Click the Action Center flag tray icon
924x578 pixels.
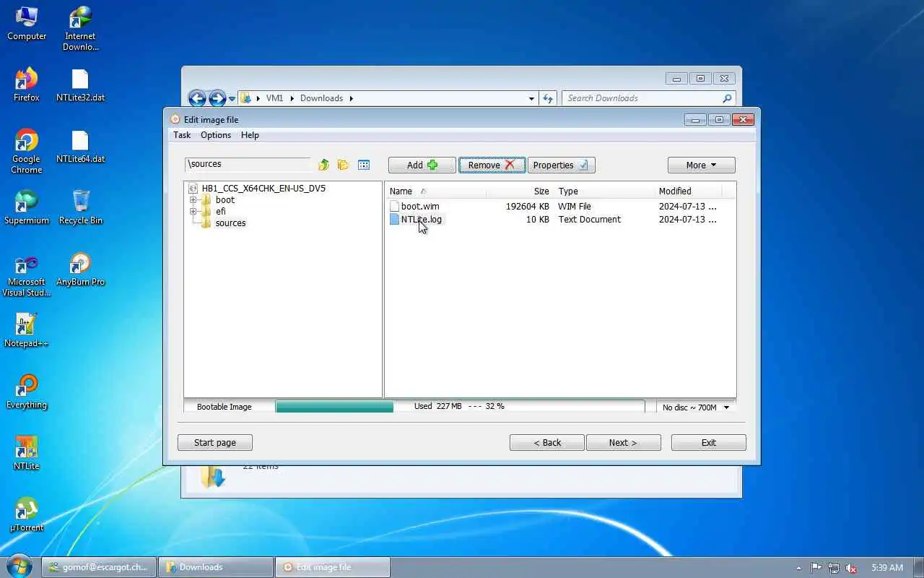[x=816, y=568]
